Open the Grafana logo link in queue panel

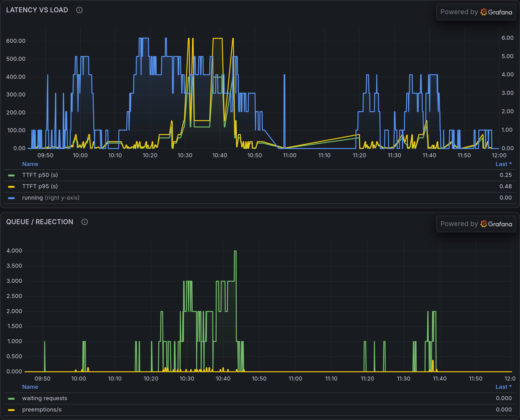coord(496,224)
